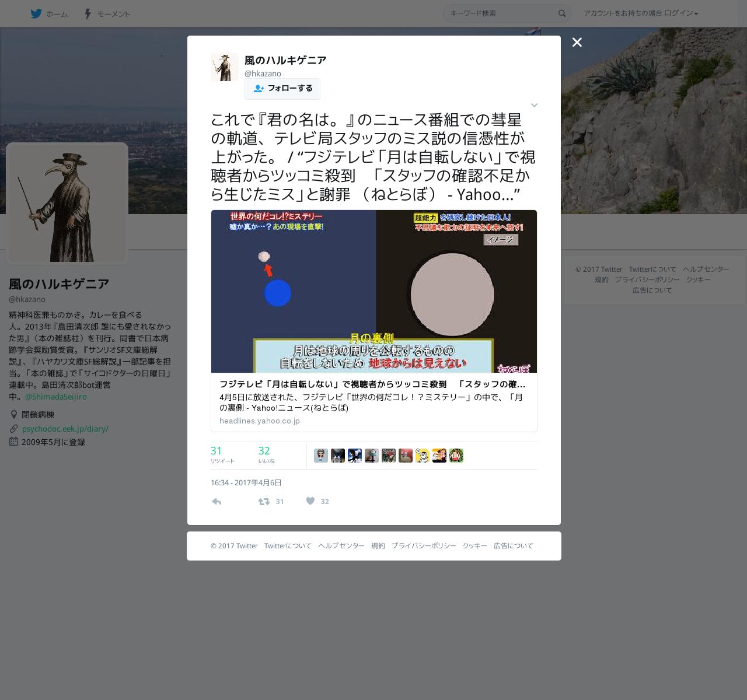
Task: View the 32 likes list
Action: [x=266, y=454]
